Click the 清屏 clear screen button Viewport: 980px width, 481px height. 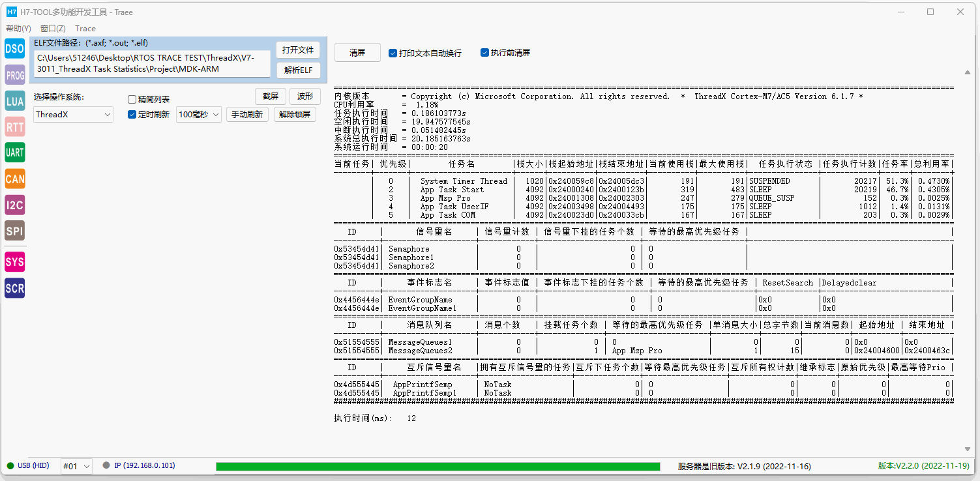tap(357, 53)
